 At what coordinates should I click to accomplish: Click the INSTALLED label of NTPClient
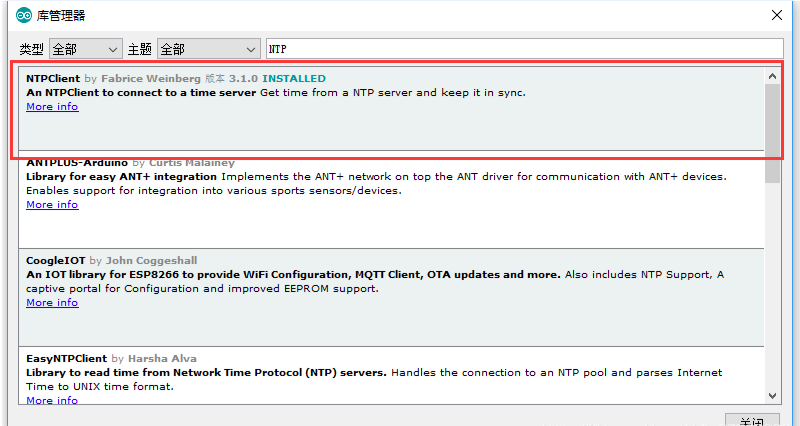(294, 79)
